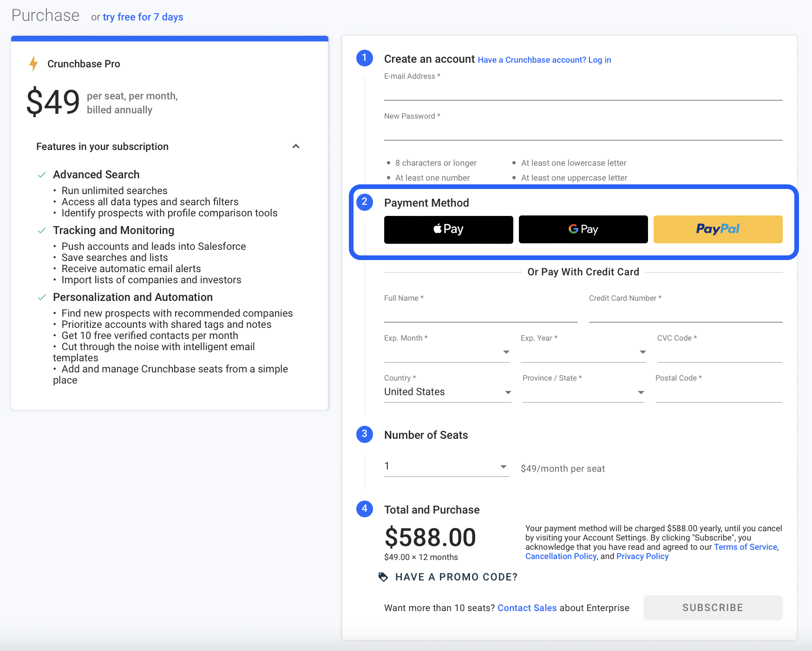This screenshot has width=812, height=651.
Task: Click the Contact Sales link
Action: coord(527,608)
